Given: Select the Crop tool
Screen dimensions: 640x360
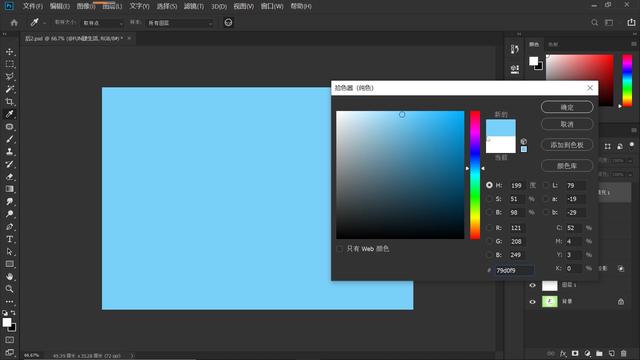Looking at the screenshot, I should (x=9, y=102).
